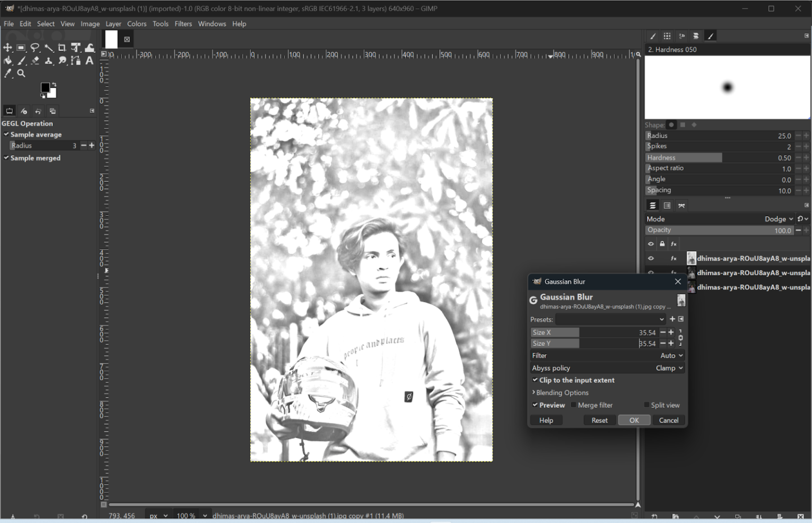812x523 pixels.
Task: Swap foreground and background colors
Action: coord(54,85)
